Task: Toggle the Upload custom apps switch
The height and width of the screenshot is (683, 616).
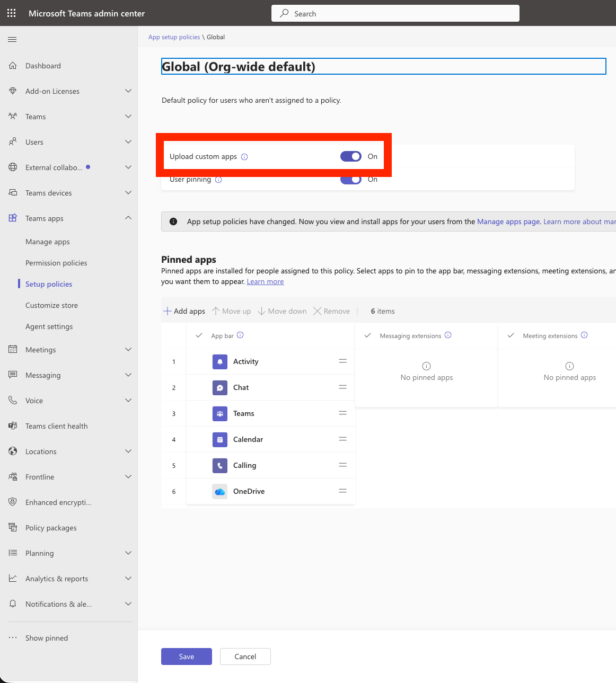Action: click(351, 156)
